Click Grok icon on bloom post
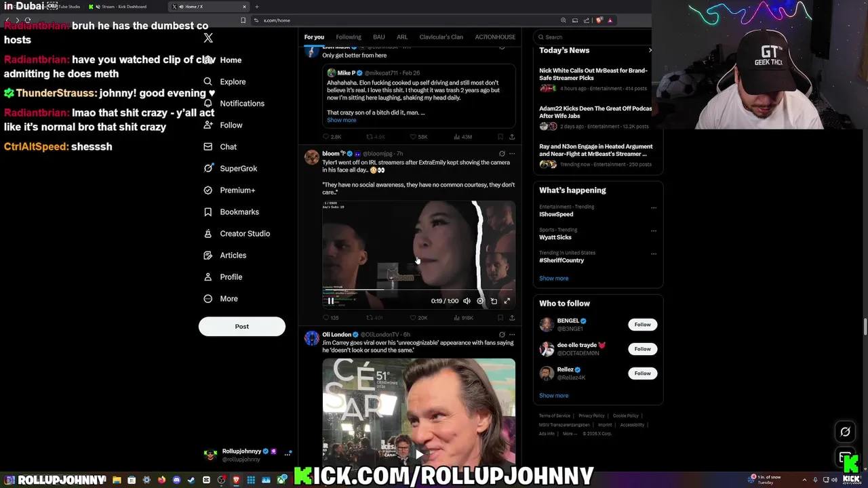The image size is (868, 488). tap(502, 154)
